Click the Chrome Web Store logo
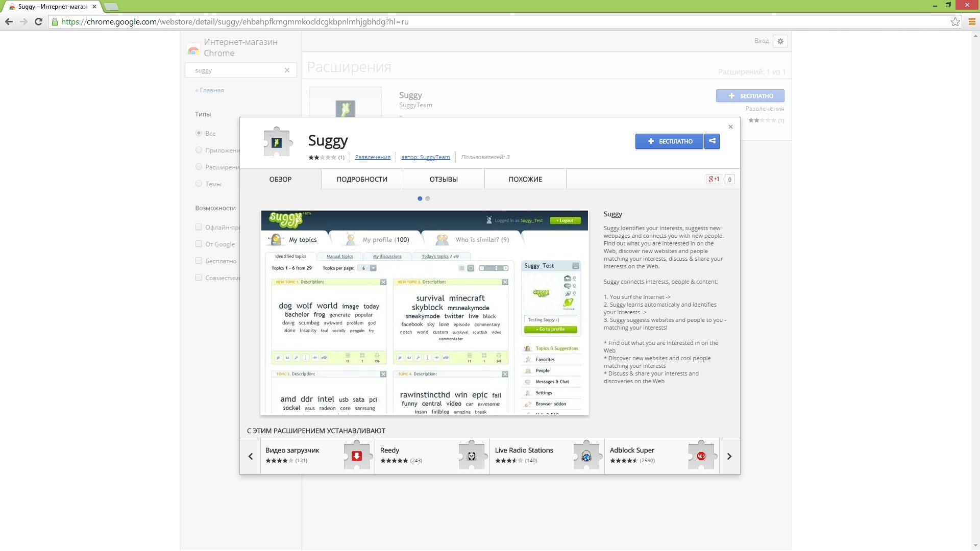980x551 pixels. click(193, 48)
